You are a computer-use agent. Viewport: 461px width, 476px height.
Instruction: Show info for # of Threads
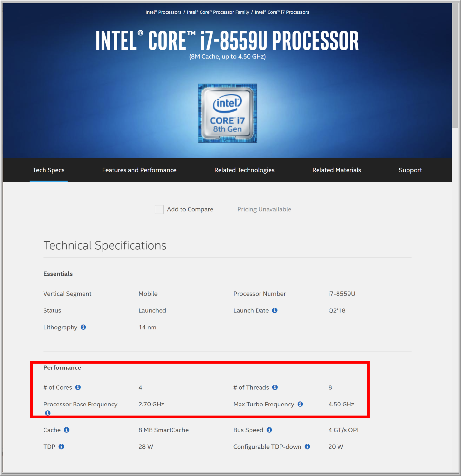[x=275, y=387]
